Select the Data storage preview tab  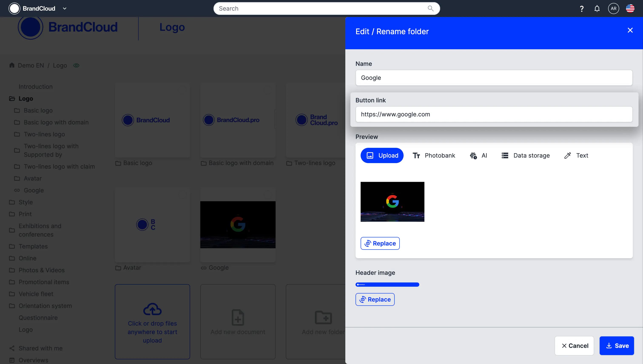point(526,155)
